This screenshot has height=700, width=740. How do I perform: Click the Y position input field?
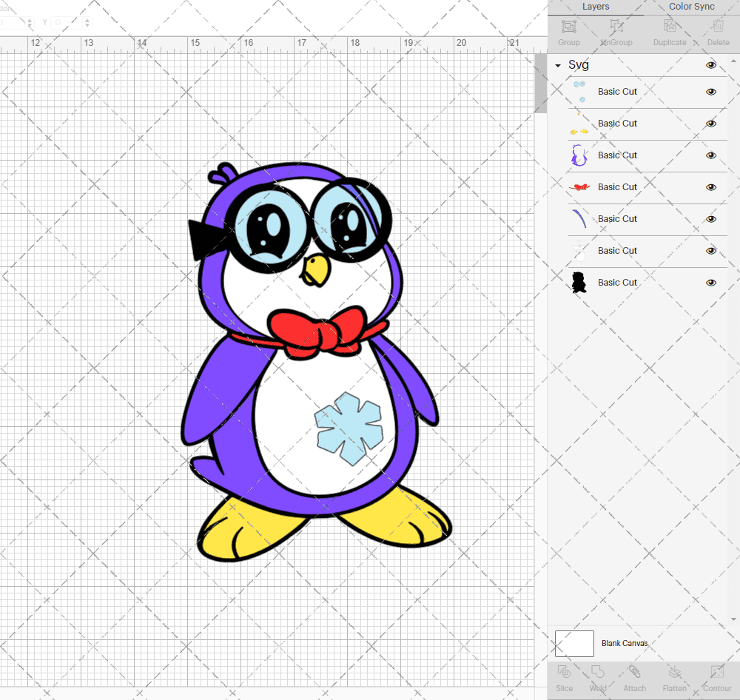(x=67, y=23)
